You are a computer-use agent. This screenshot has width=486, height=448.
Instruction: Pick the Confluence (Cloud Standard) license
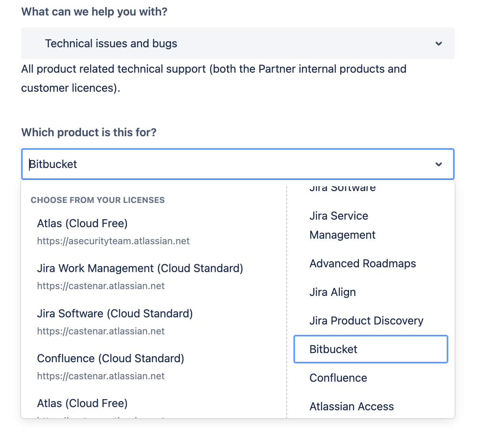coord(110,359)
